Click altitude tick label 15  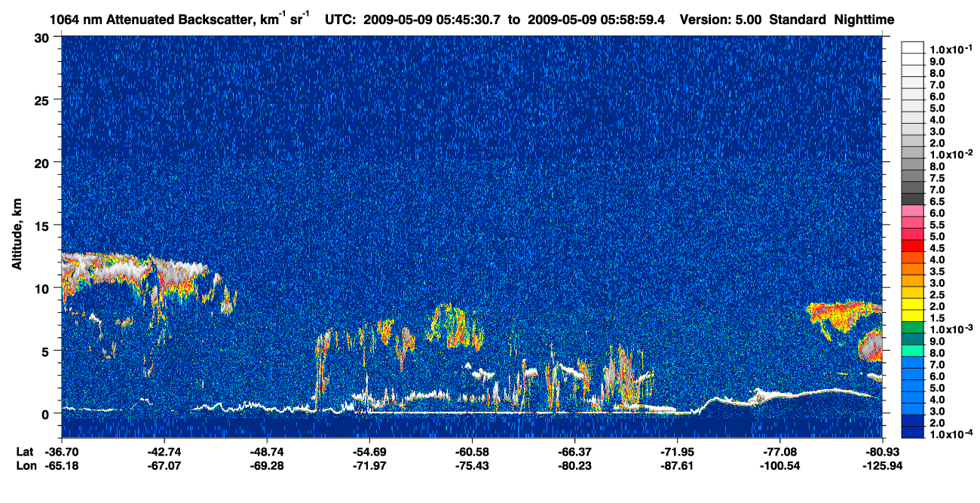tap(43, 225)
